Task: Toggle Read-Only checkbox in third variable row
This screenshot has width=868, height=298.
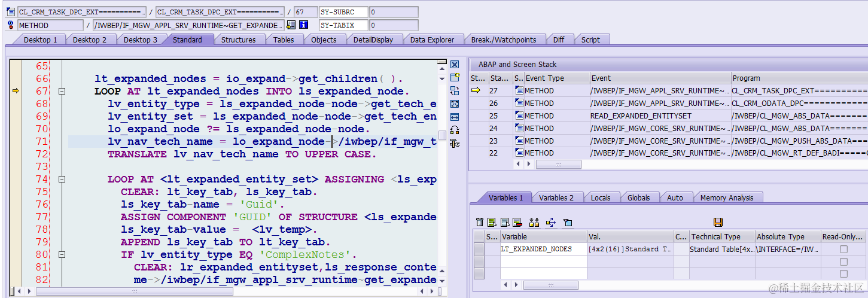Action: tap(843, 273)
